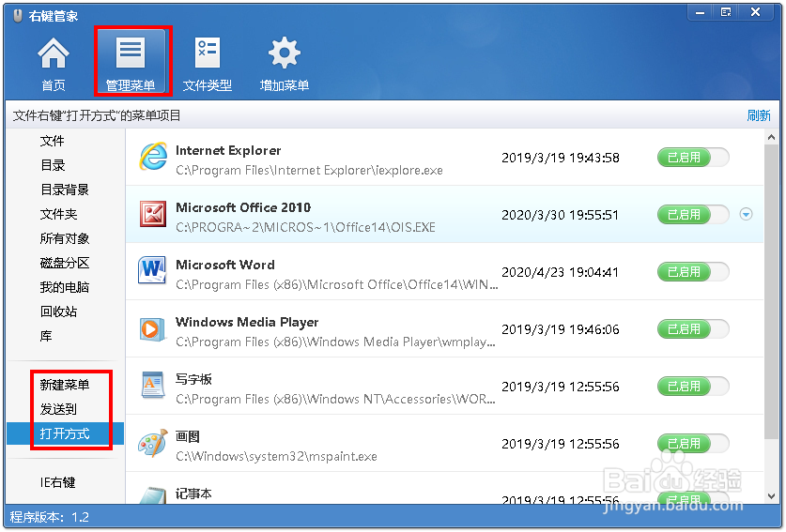Expand Microsoft Office 2010 row dropdown arrow

click(x=746, y=215)
